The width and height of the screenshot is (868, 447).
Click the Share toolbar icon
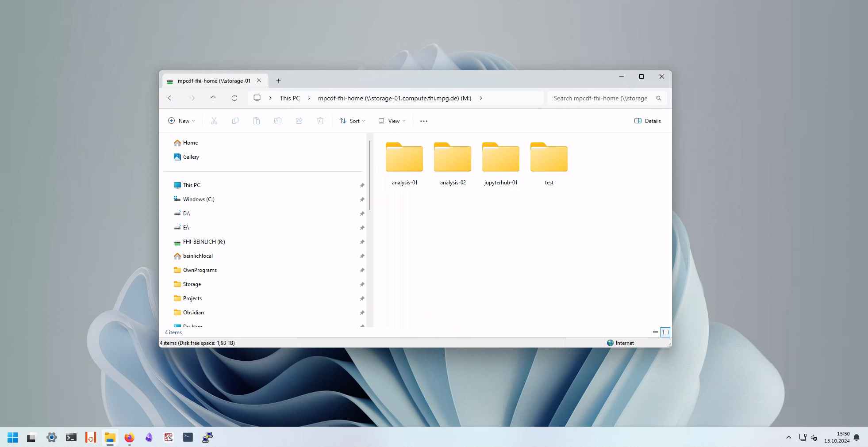[x=299, y=121]
